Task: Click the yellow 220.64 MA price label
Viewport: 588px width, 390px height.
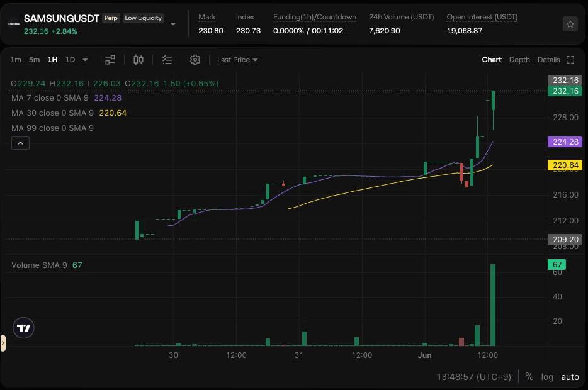Action: (565, 165)
